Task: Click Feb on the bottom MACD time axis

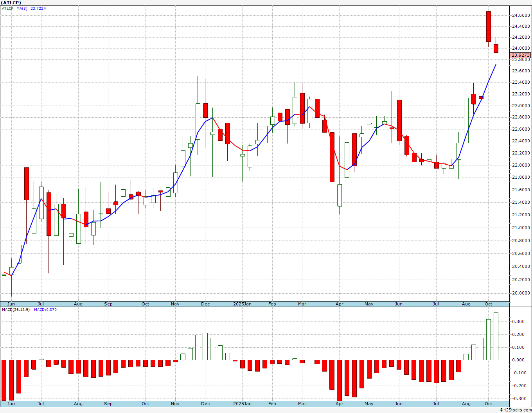Action: click(272, 404)
